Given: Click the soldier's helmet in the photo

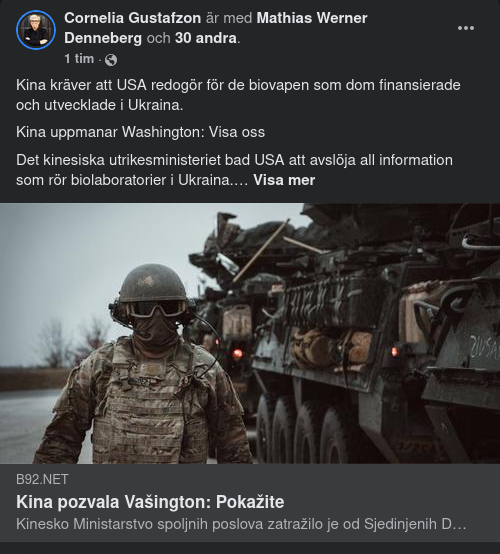Looking at the screenshot, I should 153,283.
